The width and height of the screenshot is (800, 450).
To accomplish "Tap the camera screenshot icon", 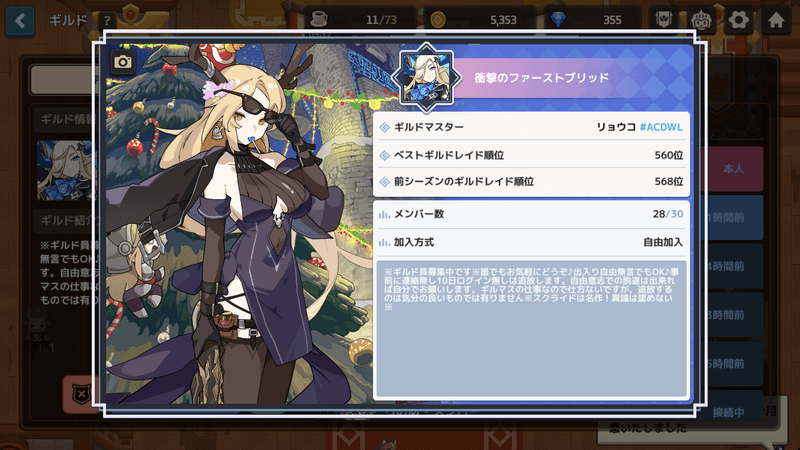I will click(122, 62).
